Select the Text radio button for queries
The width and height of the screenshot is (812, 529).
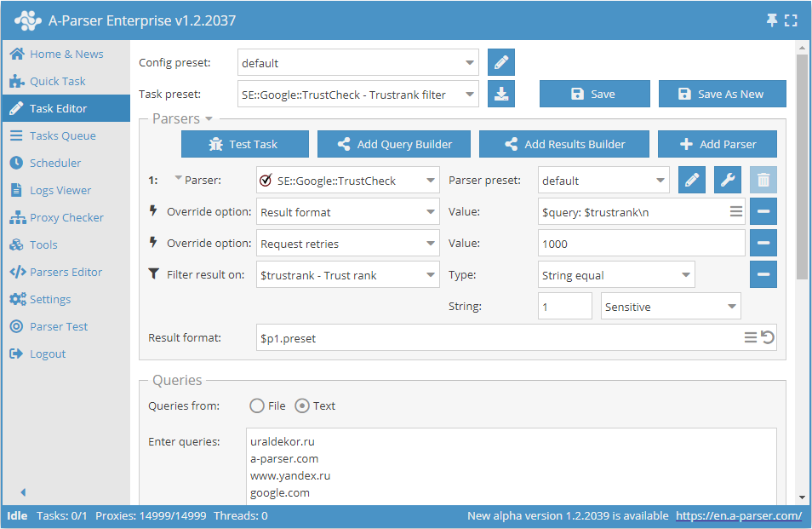tap(301, 406)
